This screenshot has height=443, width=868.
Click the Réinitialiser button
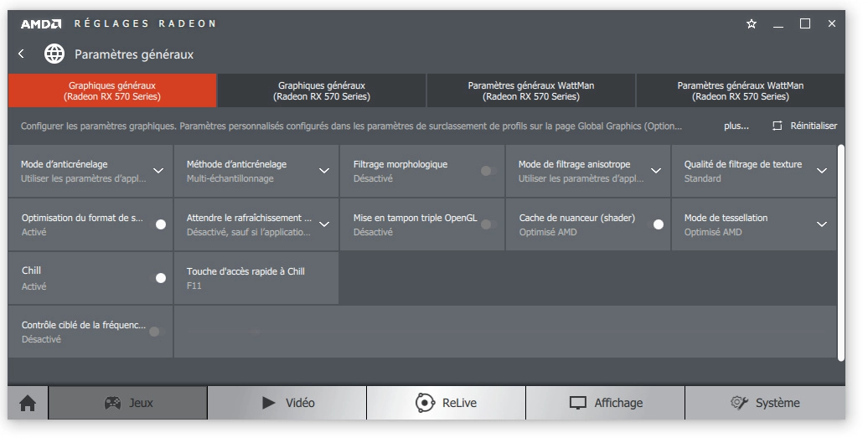pos(805,126)
